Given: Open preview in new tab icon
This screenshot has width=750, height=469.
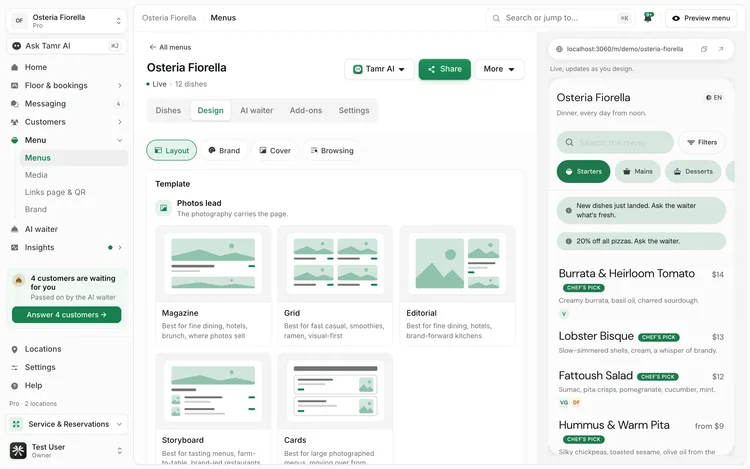Looking at the screenshot, I should [721, 49].
